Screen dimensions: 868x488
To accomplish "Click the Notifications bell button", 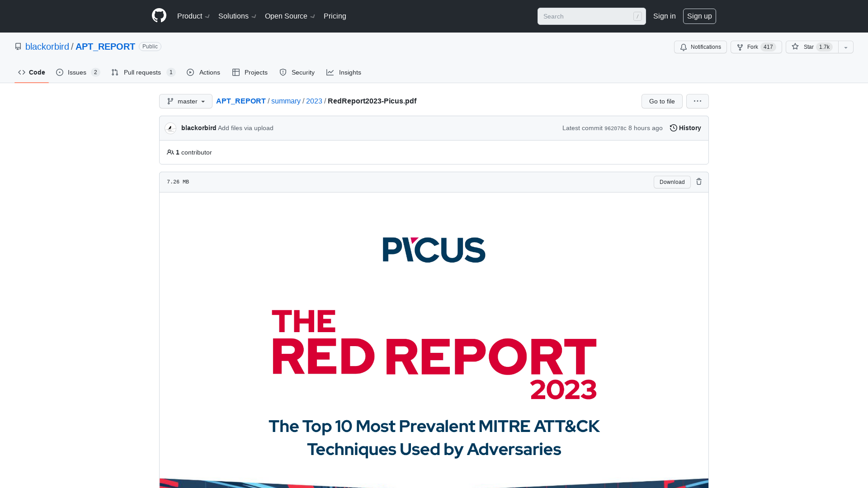I will pyautogui.click(x=700, y=47).
